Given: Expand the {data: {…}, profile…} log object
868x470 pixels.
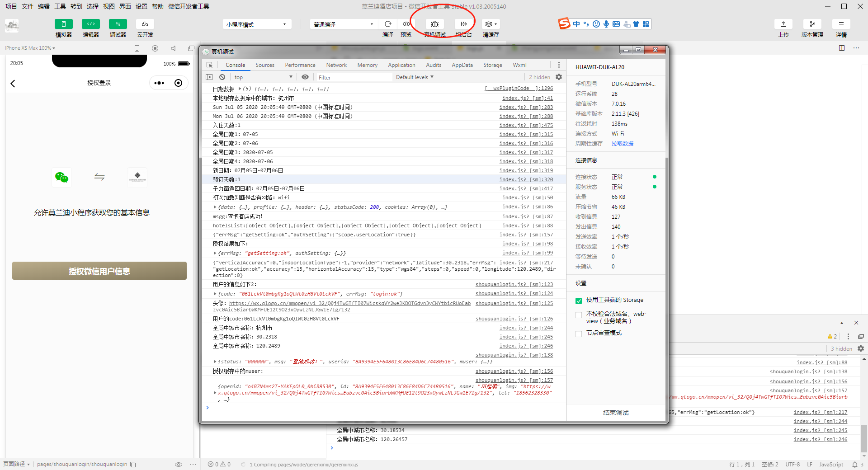Looking at the screenshot, I should point(215,207).
